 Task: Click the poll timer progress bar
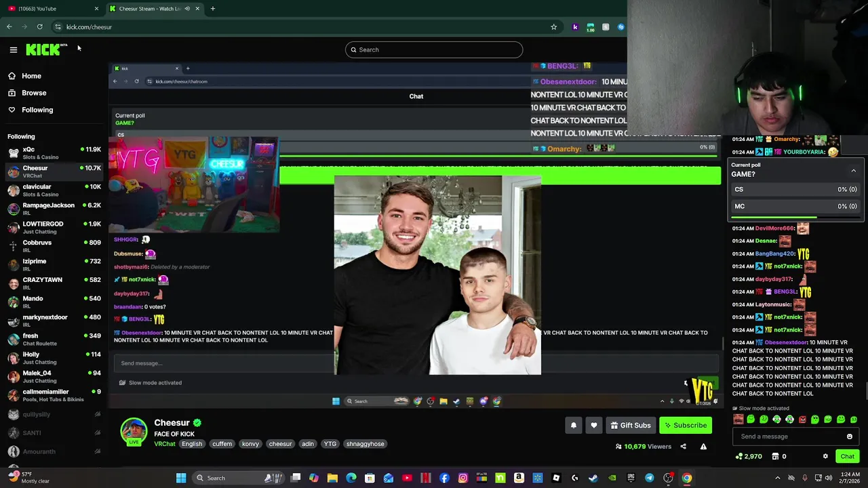point(795,218)
